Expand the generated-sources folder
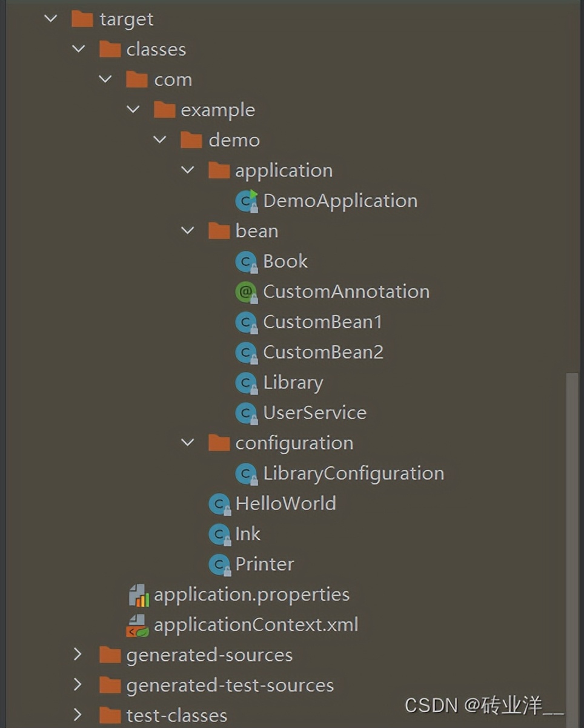The width and height of the screenshot is (584, 728). click(77, 655)
